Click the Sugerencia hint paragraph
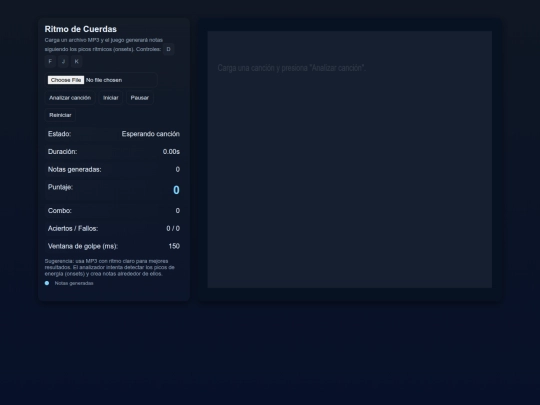The height and width of the screenshot is (405, 540). (x=110, y=267)
